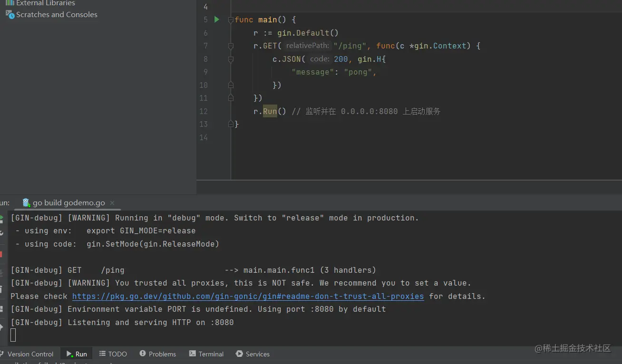Close the go build godemo.go run tab
The image size is (622, 364).
112,203
